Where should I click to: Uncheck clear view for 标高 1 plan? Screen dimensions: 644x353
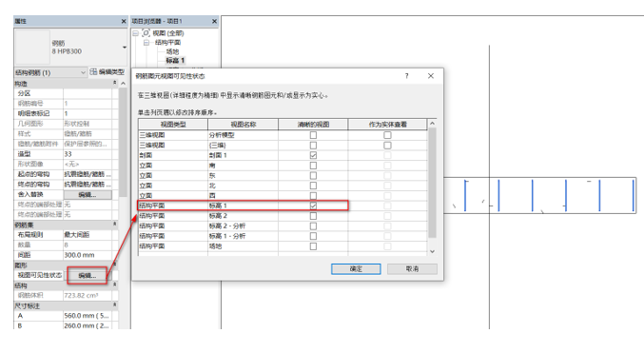pyautogui.click(x=313, y=206)
